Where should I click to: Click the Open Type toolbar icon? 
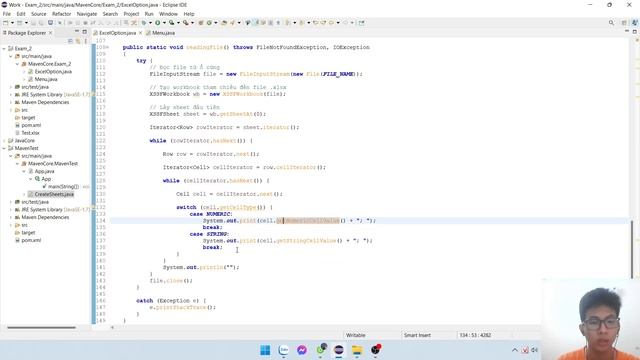[x=224, y=23]
